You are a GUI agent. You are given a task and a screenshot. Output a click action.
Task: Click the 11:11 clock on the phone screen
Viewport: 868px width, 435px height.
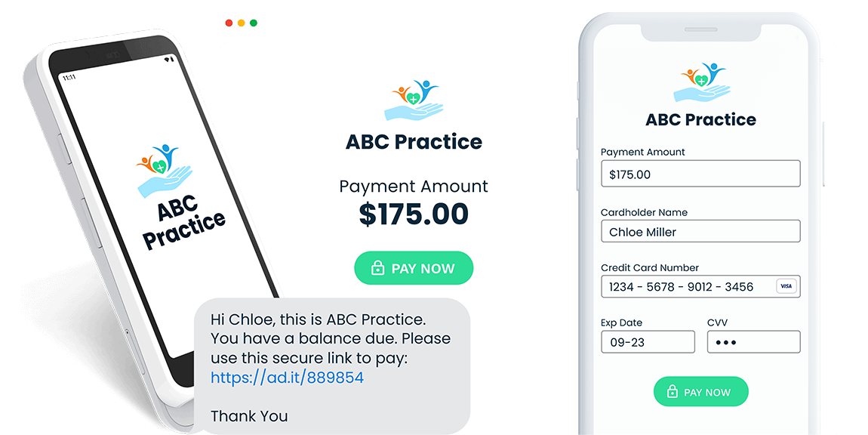point(69,77)
